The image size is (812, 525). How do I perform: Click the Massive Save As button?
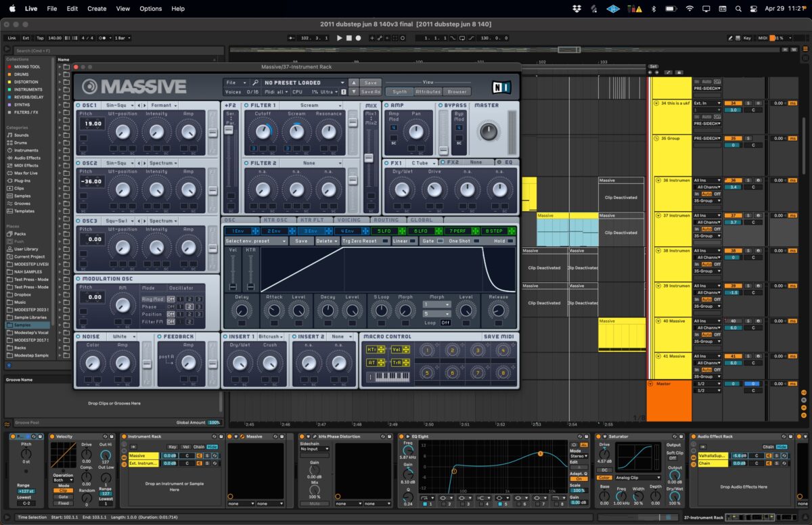(371, 91)
